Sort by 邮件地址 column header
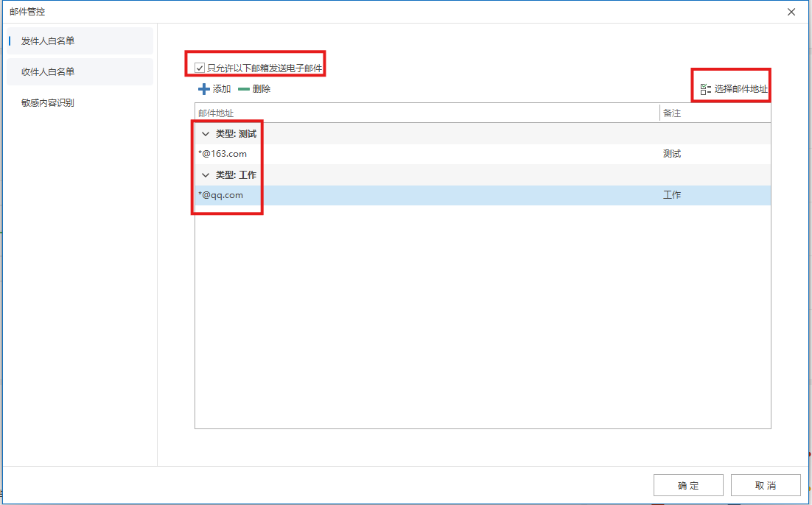The image size is (812, 505). coord(216,113)
